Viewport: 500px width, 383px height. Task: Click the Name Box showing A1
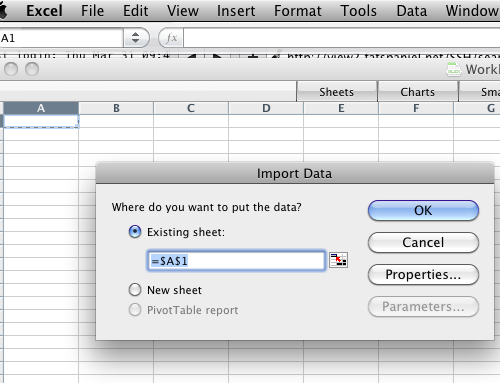tap(62, 38)
